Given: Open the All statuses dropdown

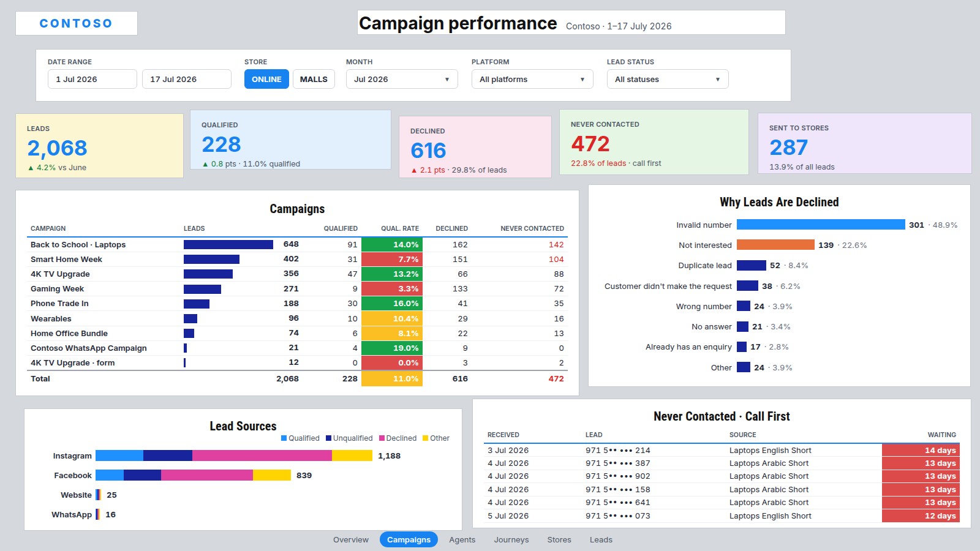Looking at the screenshot, I should click(668, 79).
